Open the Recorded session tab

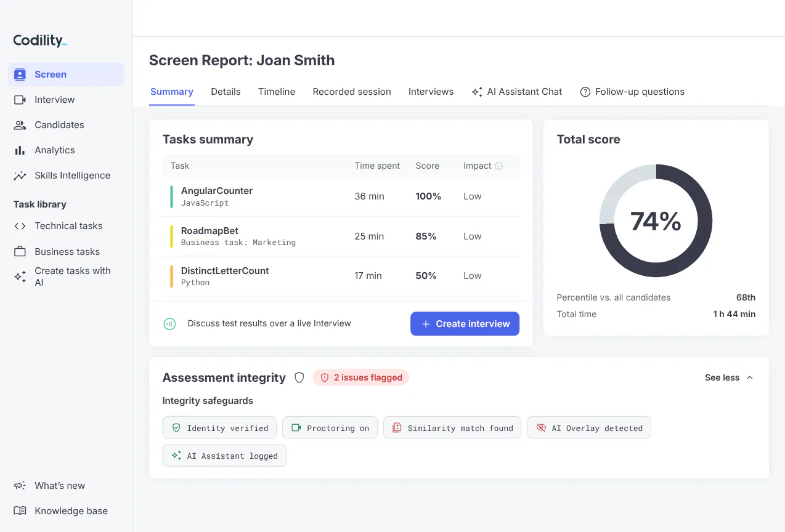click(x=352, y=92)
